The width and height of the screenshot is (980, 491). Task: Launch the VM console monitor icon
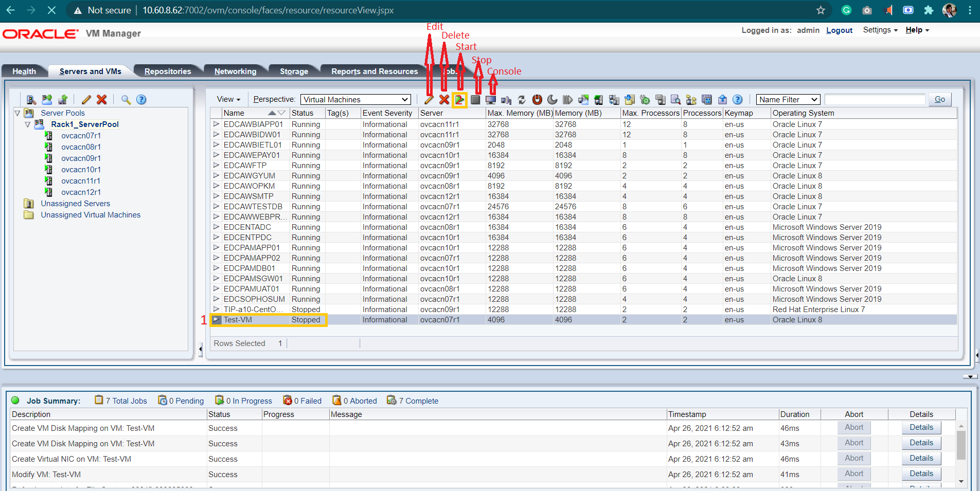(491, 100)
